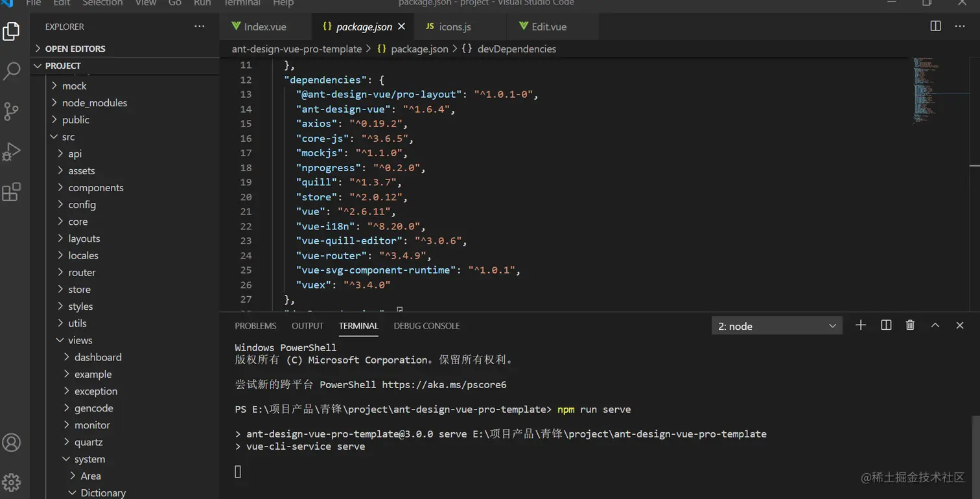
Task: Expand the layouts folder
Action: [x=125, y=238]
